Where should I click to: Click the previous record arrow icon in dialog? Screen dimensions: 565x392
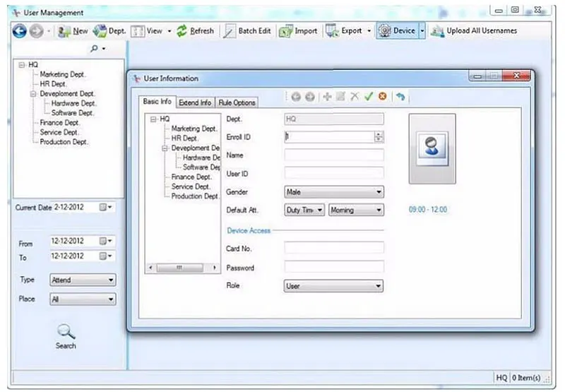[x=296, y=97]
